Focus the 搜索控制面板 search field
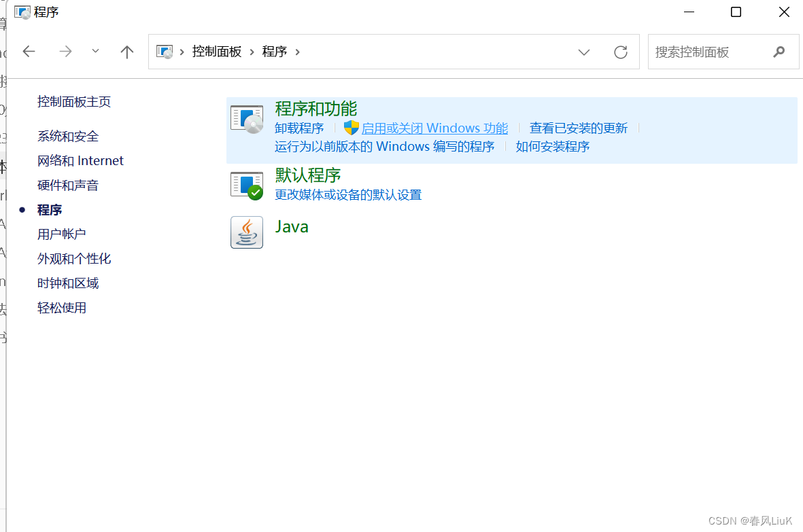The width and height of the screenshot is (803, 532). click(723, 52)
